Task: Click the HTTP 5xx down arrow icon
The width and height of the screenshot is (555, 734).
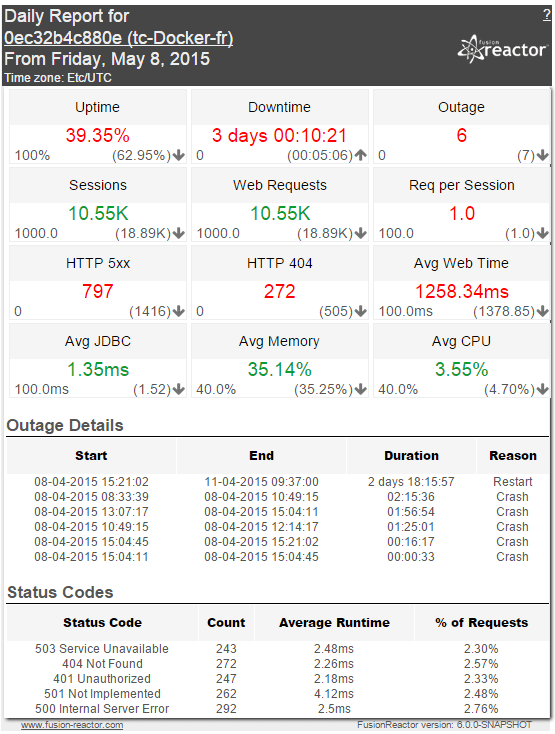Action: pyautogui.click(x=178, y=311)
